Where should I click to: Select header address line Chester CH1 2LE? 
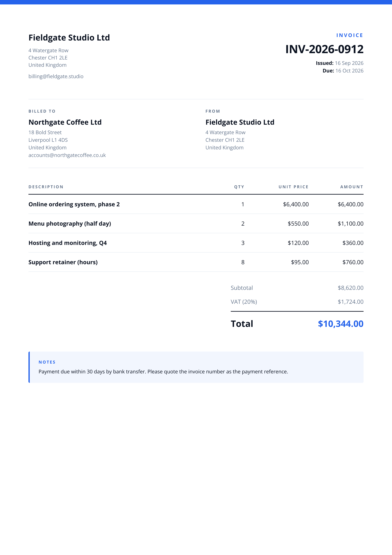[48, 58]
